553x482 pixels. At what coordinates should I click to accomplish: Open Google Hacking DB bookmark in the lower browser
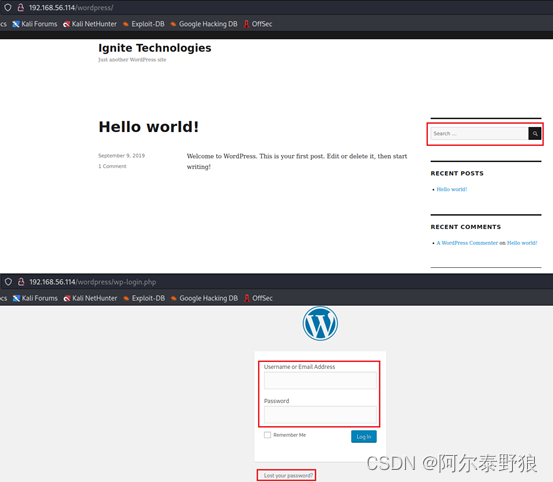coord(204,298)
